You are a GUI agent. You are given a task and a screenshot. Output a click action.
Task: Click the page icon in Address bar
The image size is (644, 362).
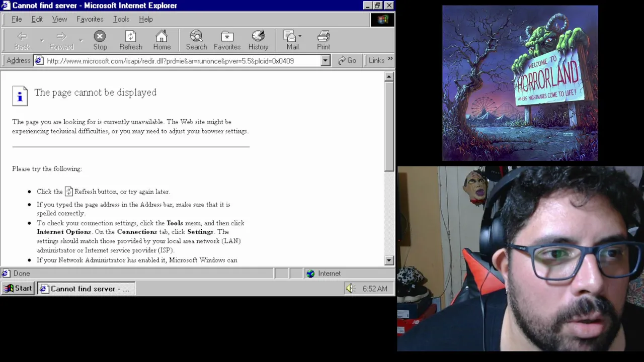39,61
